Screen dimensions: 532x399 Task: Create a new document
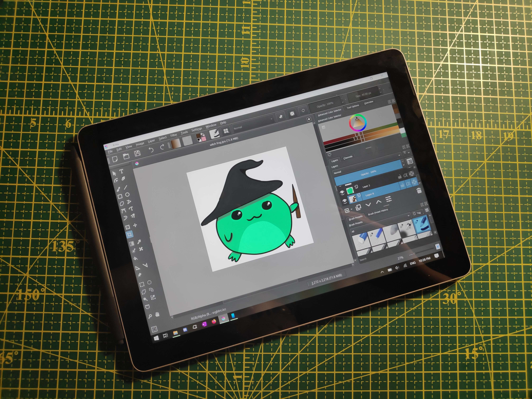[115, 159]
